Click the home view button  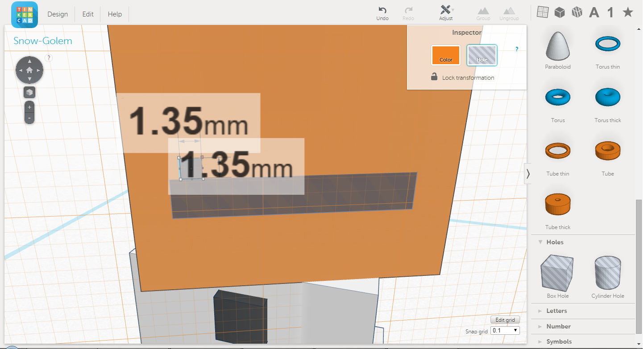pyautogui.click(x=29, y=70)
